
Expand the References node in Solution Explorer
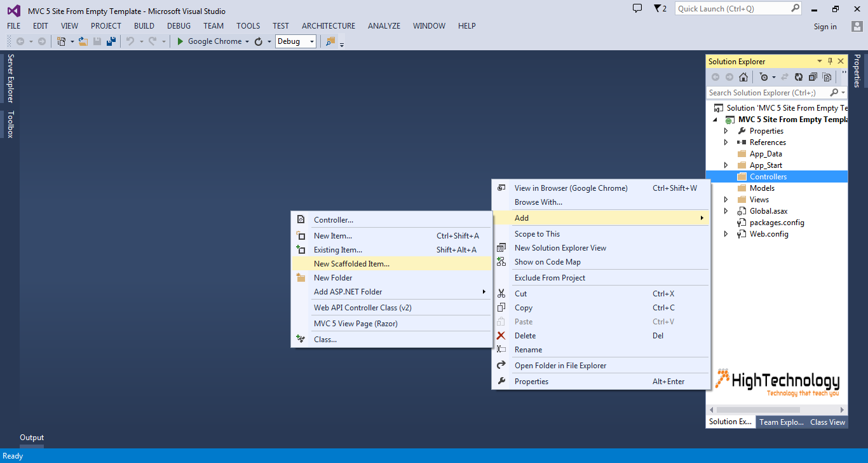click(x=726, y=142)
